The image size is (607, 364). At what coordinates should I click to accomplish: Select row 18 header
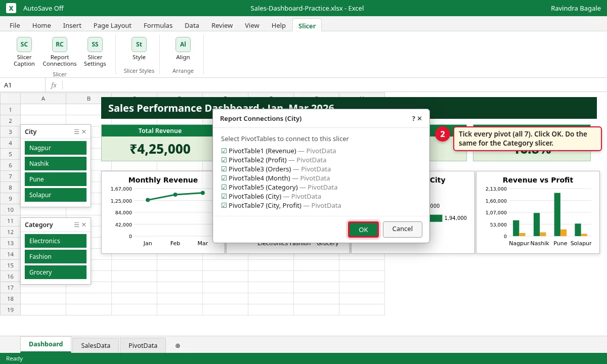pyautogui.click(x=10, y=299)
